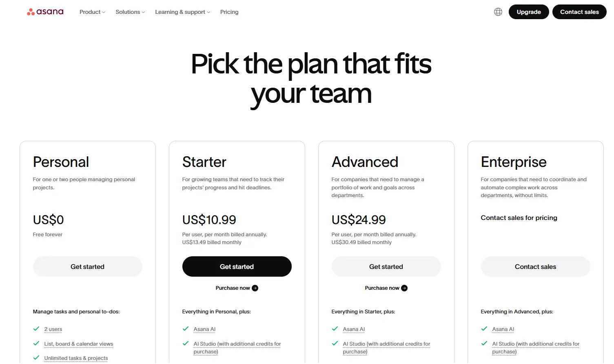The height and width of the screenshot is (364, 614).
Task: Click Contact sales on the Enterprise card
Action: pos(535,266)
